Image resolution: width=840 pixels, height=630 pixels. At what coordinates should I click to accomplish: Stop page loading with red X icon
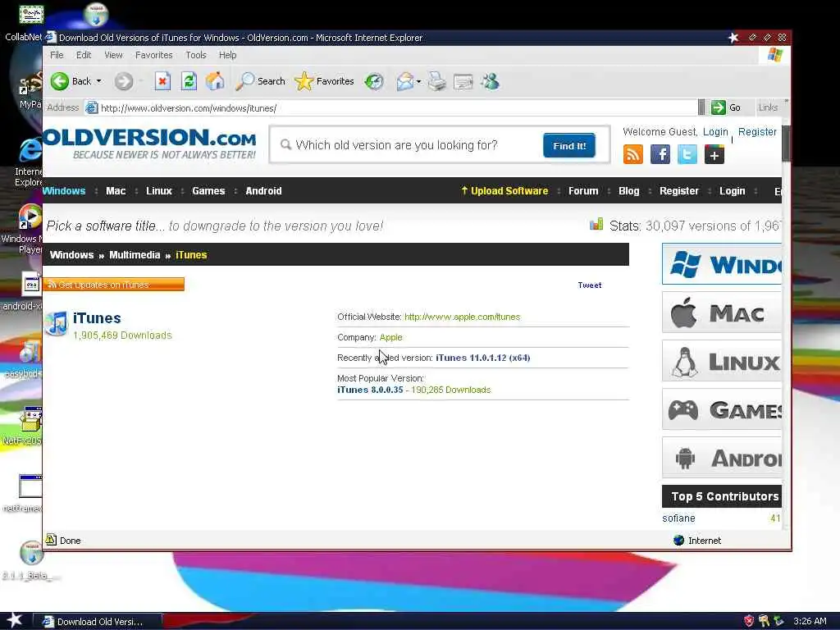pos(162,81)
